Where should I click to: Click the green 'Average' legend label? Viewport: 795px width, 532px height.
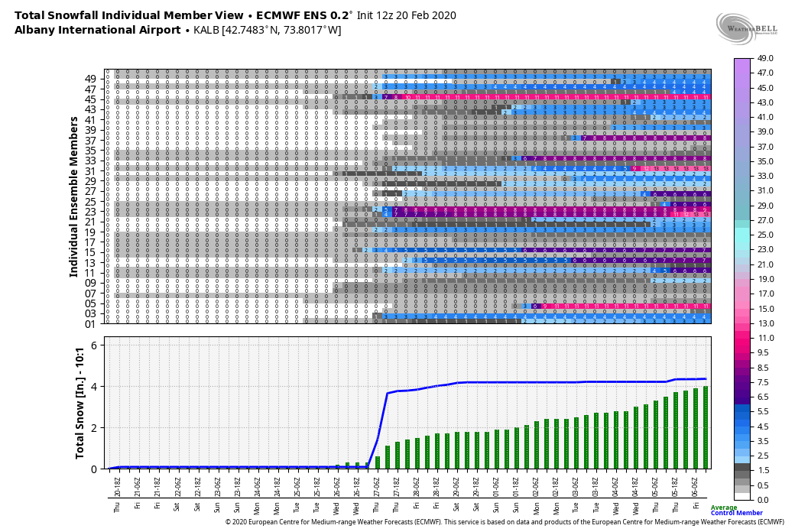point(723,507)
